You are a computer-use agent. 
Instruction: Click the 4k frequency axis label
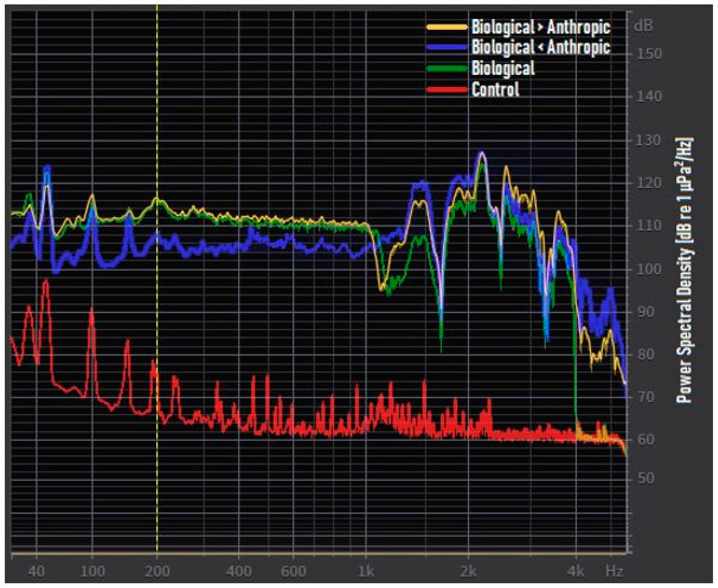coord(576,571)
